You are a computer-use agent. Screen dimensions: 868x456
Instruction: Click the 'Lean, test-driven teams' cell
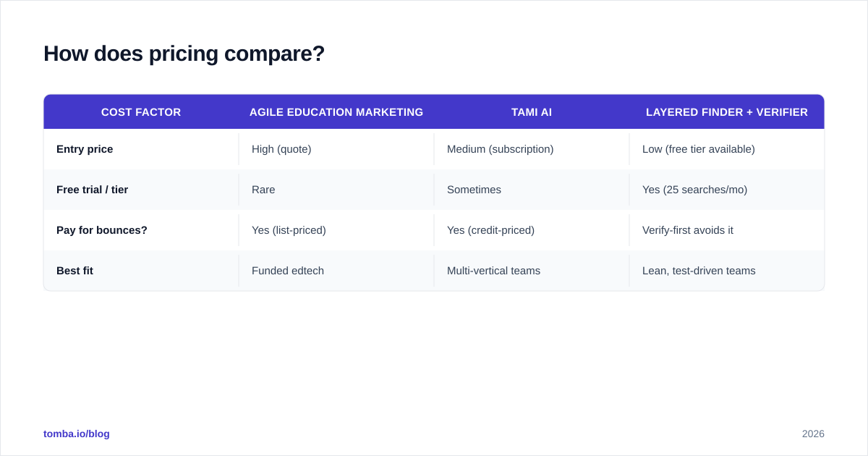coord(699,271)
